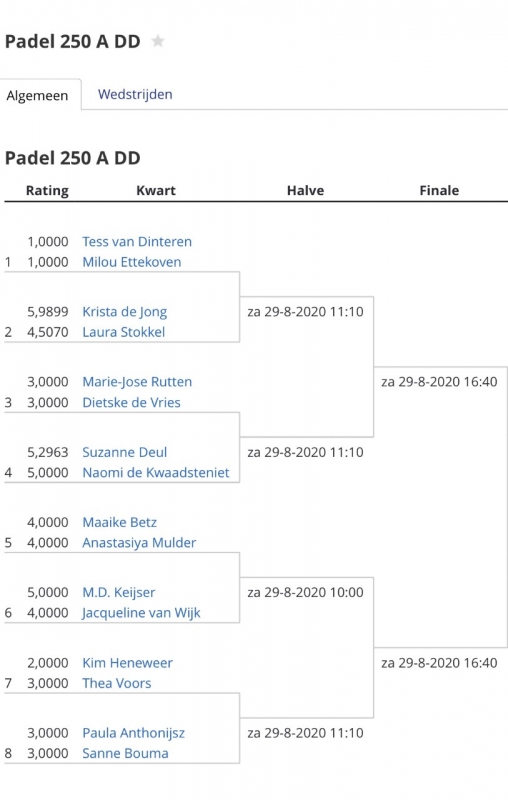The width and height of the screenshot is (508, 800).
Task: Click the favorite star next to Padel 250 A DD
Action: [158, 41]
